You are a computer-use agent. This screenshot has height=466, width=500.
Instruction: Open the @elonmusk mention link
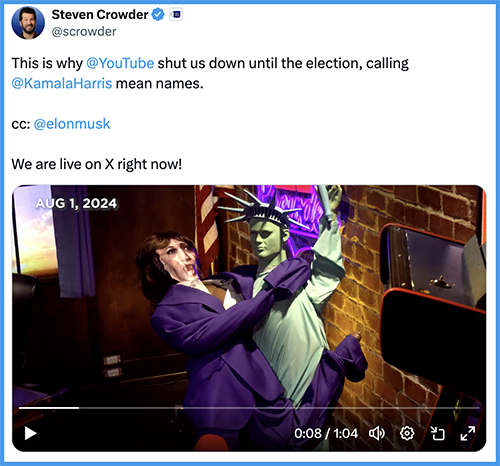[72, 124]
